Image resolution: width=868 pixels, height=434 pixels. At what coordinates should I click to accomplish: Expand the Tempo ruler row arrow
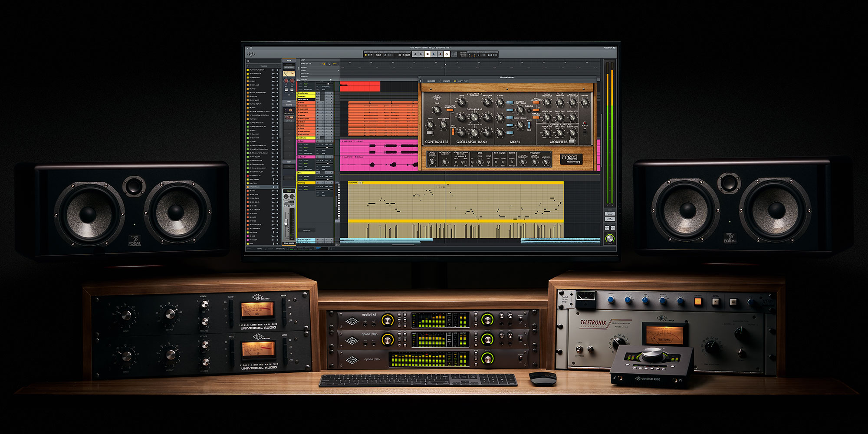[338, 70]
